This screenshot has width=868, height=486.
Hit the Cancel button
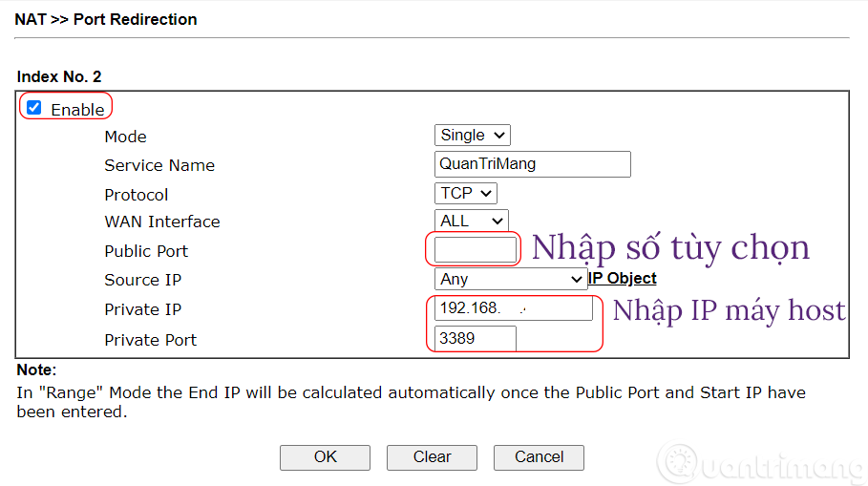(539, 457)
